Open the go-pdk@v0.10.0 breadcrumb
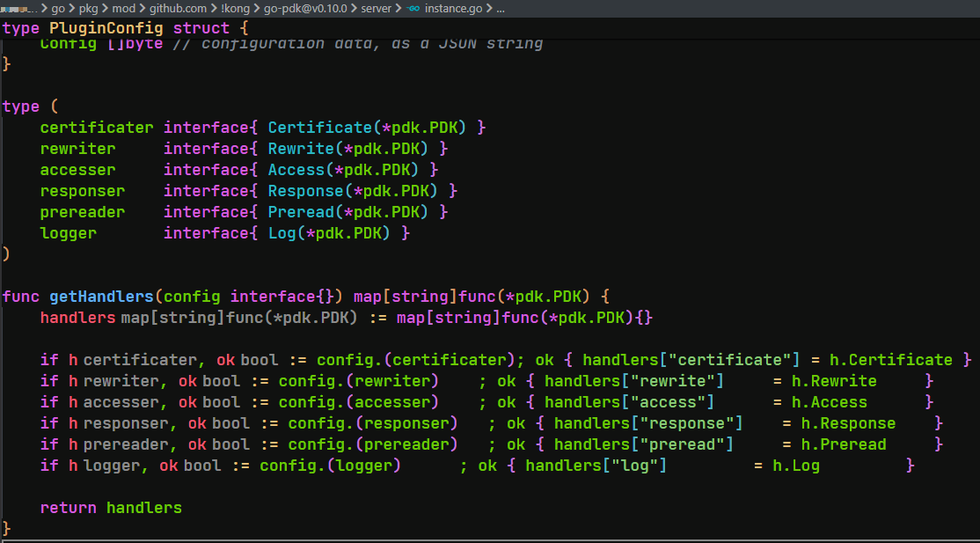Screen dimensions: 980x543 click(301, 9)
